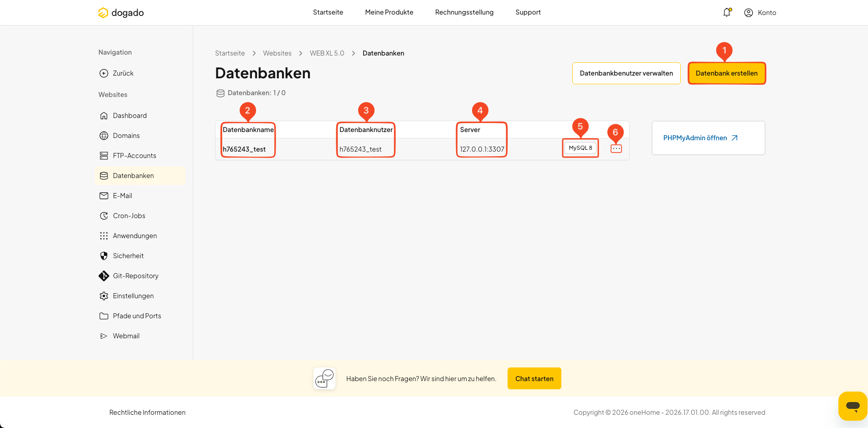Open the Dashboard sidebar entry
This screenshot has width=868, height=428.
click(x=140, y=116)
